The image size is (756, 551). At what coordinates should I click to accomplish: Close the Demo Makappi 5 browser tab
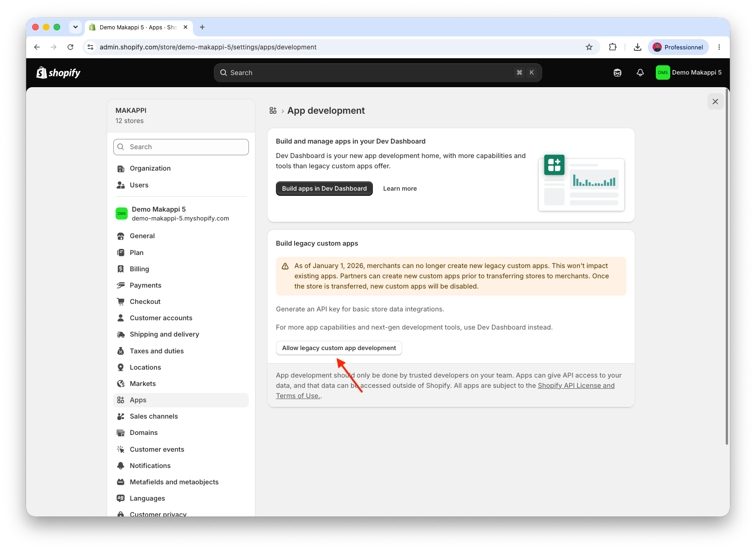click(x=186, y=27)
